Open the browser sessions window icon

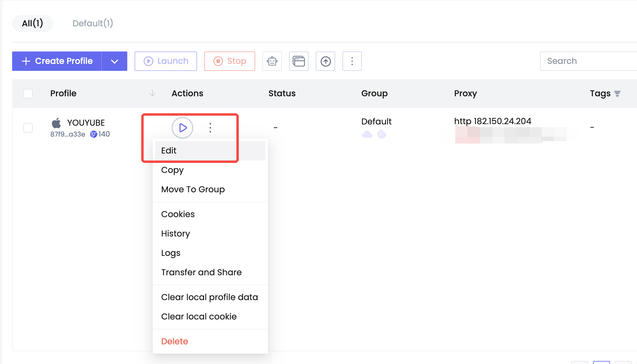click(x=298, y=61)
